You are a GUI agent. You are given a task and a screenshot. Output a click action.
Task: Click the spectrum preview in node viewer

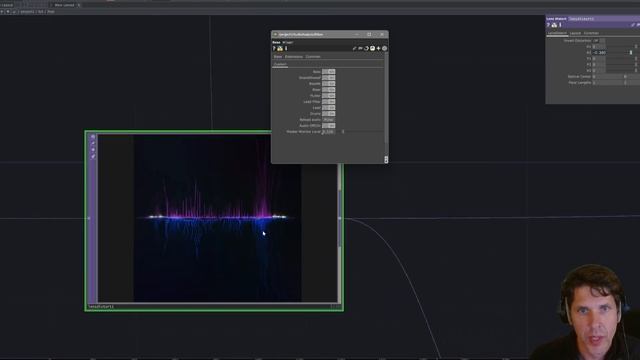tap(218, 218)
